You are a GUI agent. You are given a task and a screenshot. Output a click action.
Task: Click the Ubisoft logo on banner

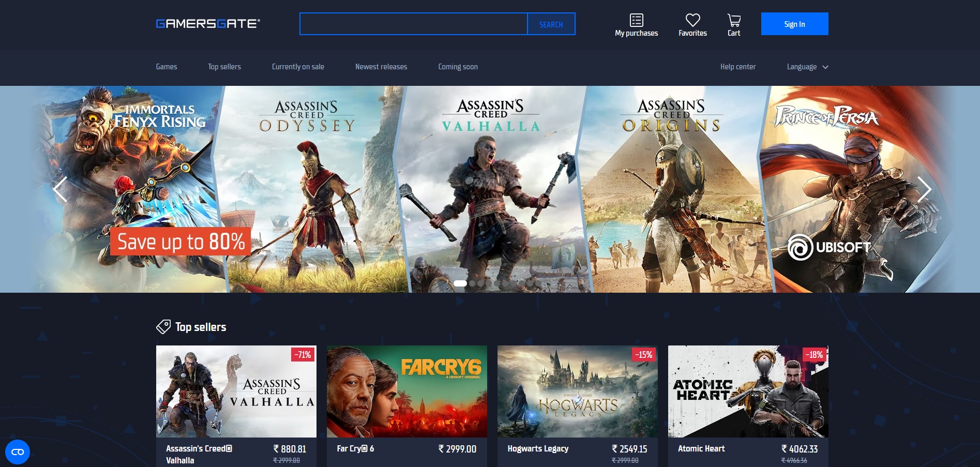click(x=828, y=247)
